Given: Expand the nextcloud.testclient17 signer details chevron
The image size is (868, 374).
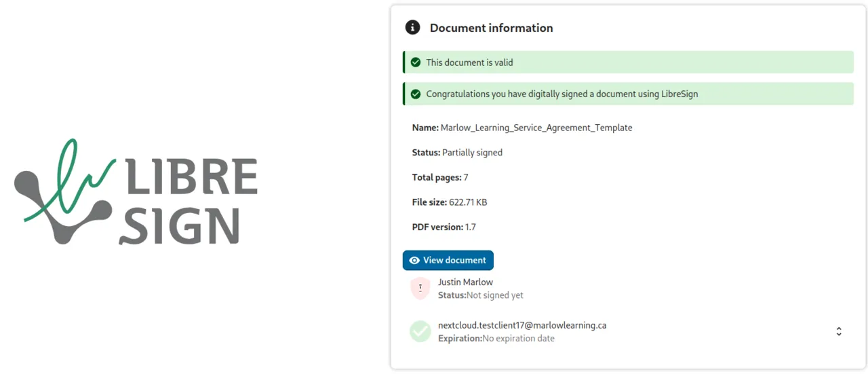Looking at the screenshot, I should 839,332.
